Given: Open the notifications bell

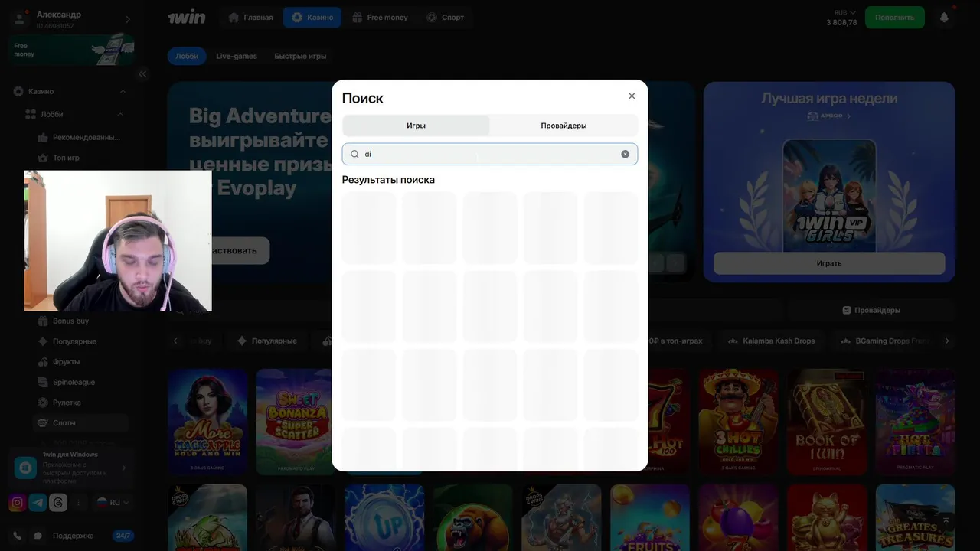Looking at the screenshot, I should pos(944,17).
